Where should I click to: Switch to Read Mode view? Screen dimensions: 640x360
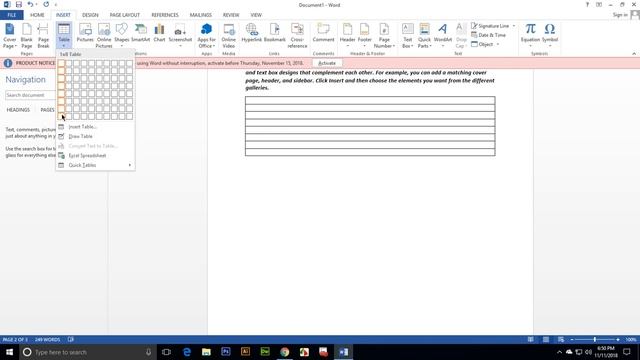530,340
